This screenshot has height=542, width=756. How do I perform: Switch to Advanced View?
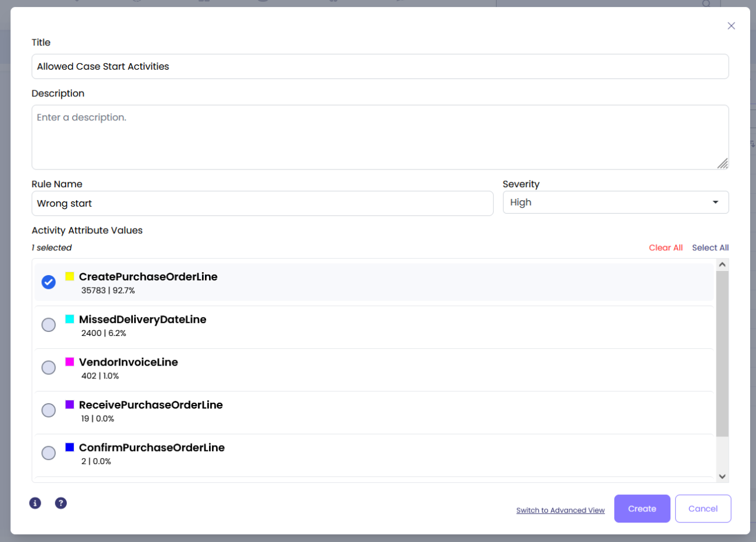(560, 510)
